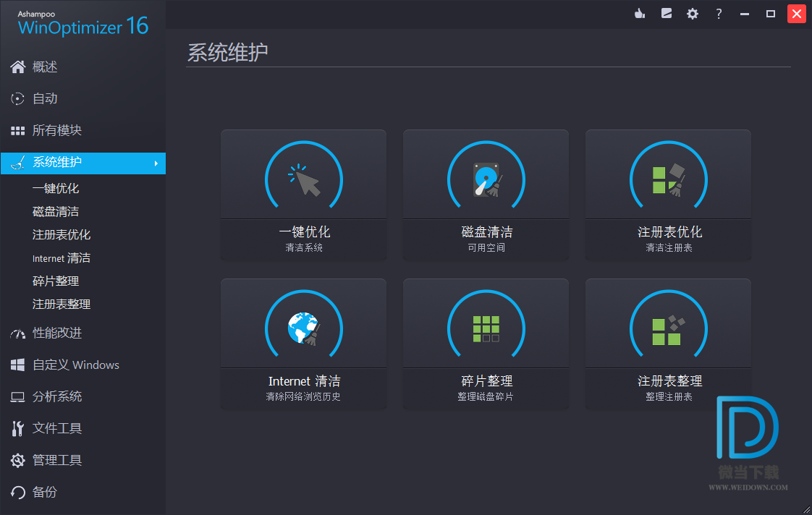Click the thumbs-up rate icon in title bar
The image size is (812, 515).
pos(640,14)
